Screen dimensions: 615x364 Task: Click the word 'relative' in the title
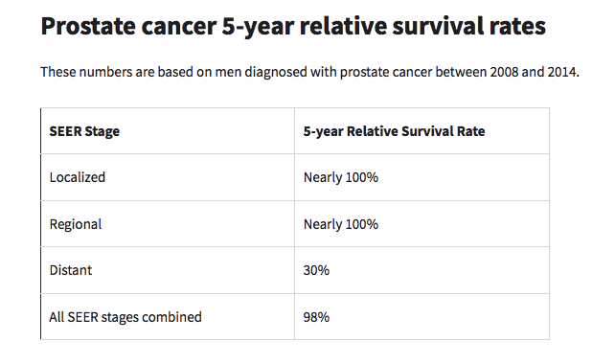click(x=343, y=26)
